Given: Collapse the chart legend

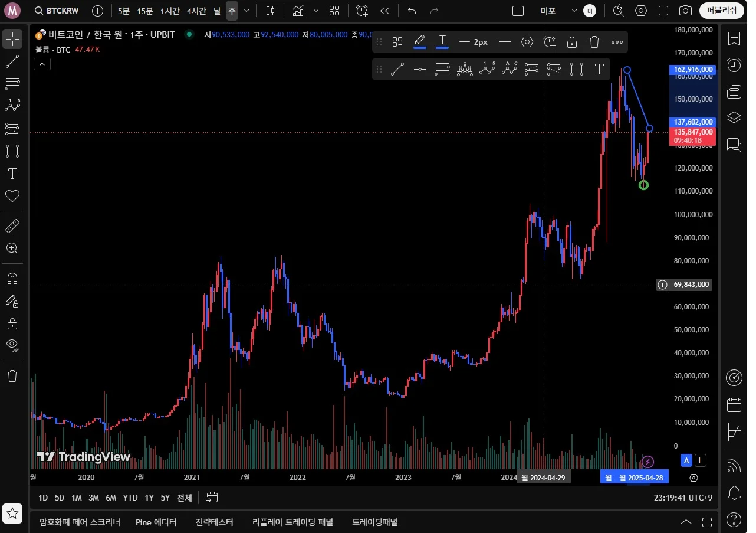Looking at the screenshot, I should pos(42,64).
